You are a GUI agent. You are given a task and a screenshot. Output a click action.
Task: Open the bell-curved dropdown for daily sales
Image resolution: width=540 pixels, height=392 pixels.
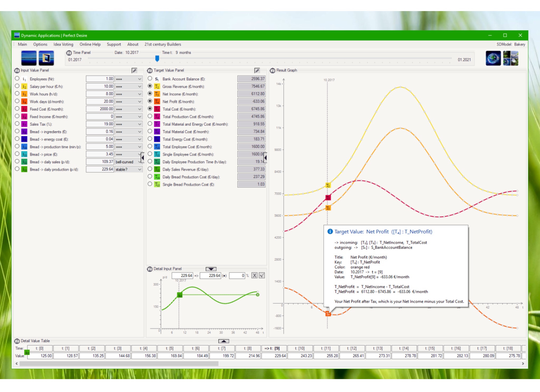pyautogui.click(x=128, y=162)
